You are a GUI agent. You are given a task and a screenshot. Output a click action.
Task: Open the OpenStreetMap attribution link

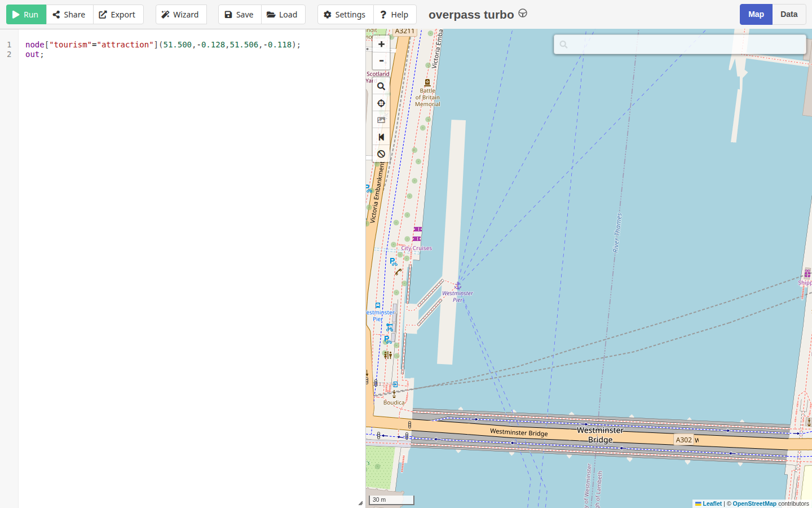coord(754,503)
